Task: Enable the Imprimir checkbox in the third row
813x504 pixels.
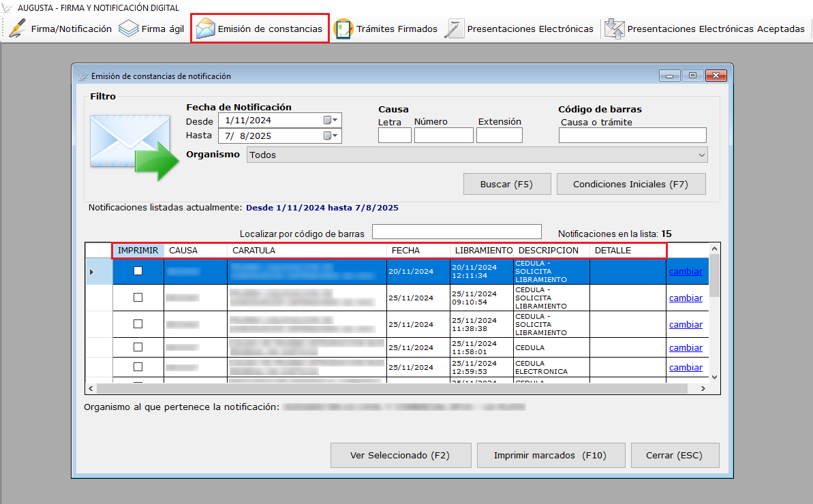Action: coord(138,324)
